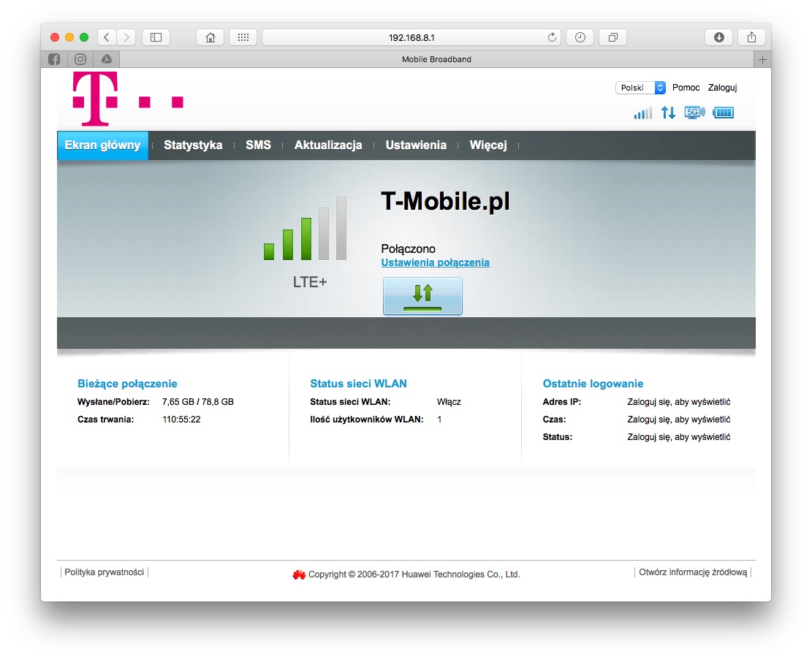Click the Huawei copyright text
The image size is (812, 660).
414,574
